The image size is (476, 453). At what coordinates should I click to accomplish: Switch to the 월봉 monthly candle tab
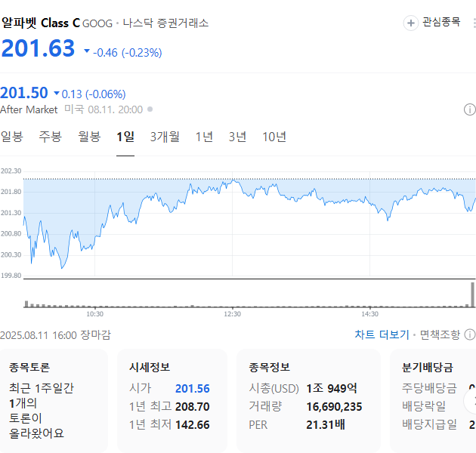[89, 137]
